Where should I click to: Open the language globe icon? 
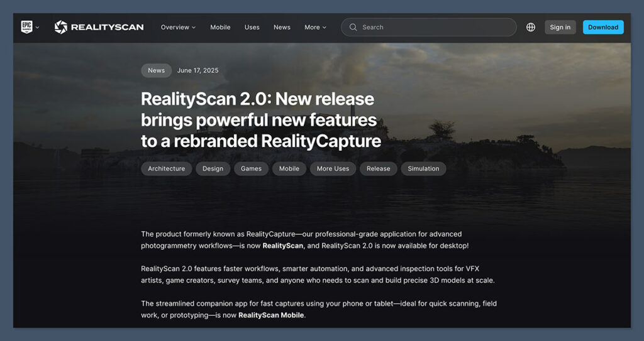click(x=531, y=27)
